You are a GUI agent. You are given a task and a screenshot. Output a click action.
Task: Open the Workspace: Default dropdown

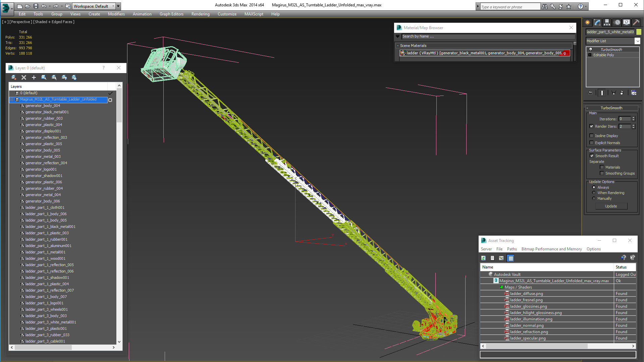(x=94, y=6)
